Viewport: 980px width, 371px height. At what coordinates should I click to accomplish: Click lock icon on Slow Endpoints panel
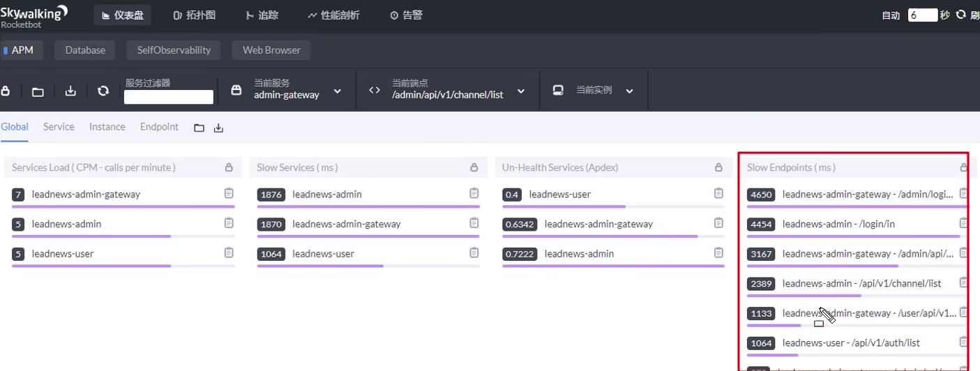click(964, 167)
